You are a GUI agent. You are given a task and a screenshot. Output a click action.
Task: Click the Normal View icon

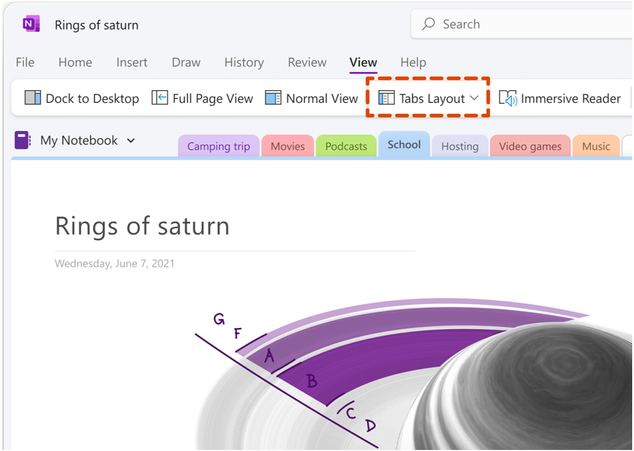point(273,98)
